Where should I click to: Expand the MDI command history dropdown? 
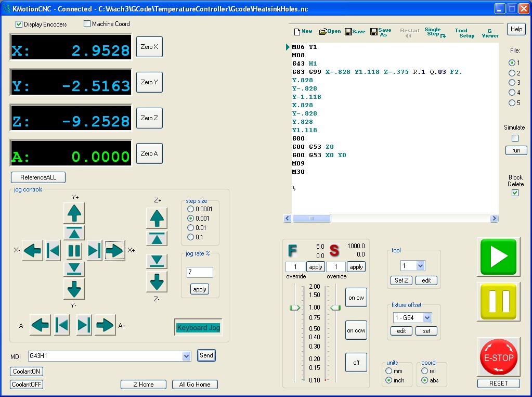pyautogui.click(x=187, y=356)
